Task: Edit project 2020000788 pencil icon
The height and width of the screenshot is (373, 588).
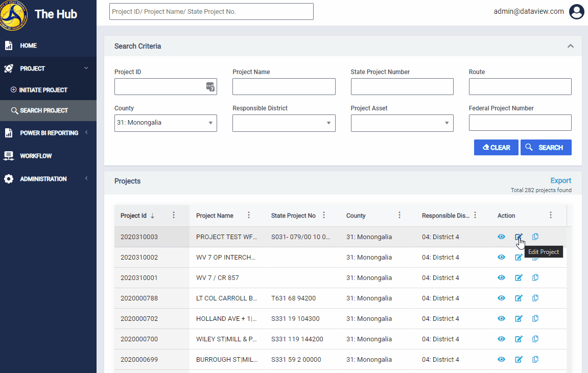Action: click(x=519, y=298)
